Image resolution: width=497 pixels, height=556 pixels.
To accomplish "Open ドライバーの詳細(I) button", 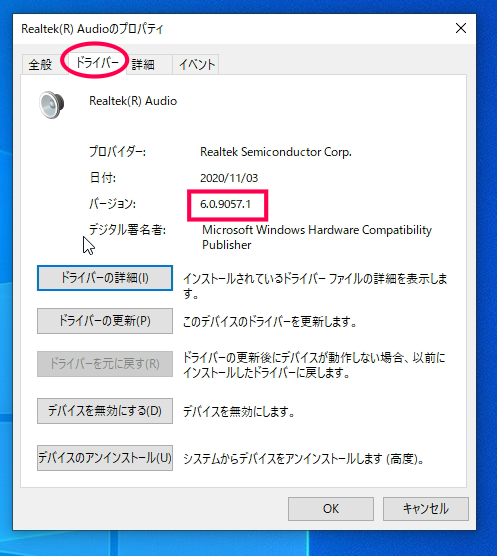I will [105, 278].
